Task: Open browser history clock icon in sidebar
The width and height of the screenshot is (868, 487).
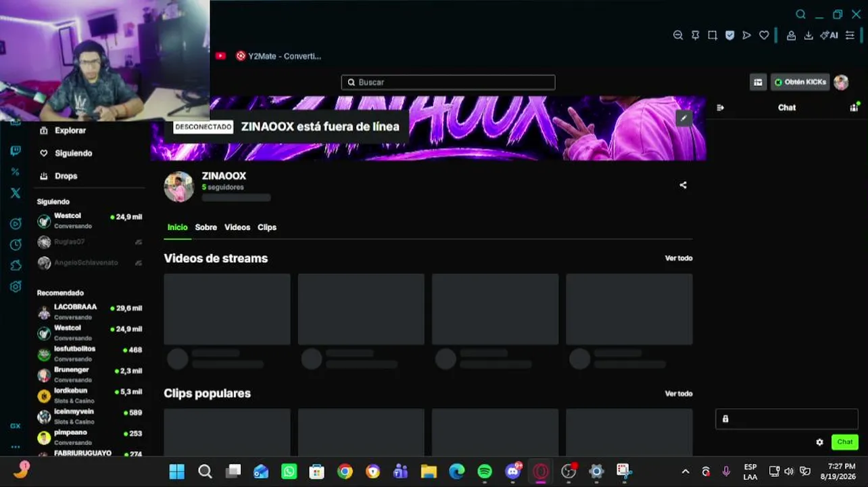Action: point(16,244)
